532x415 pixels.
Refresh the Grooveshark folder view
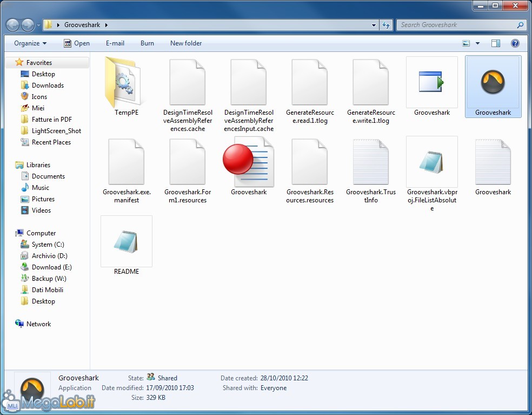coord(386,25)
